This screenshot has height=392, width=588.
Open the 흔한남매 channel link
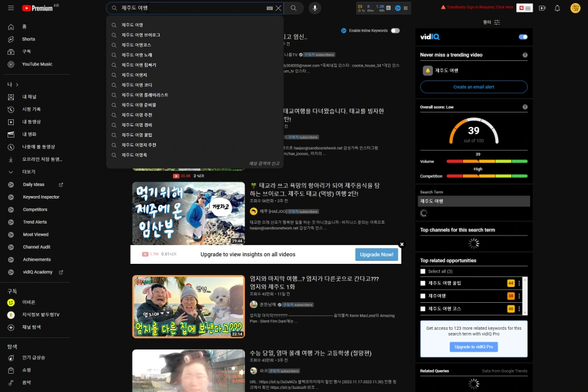click(268, 305)
